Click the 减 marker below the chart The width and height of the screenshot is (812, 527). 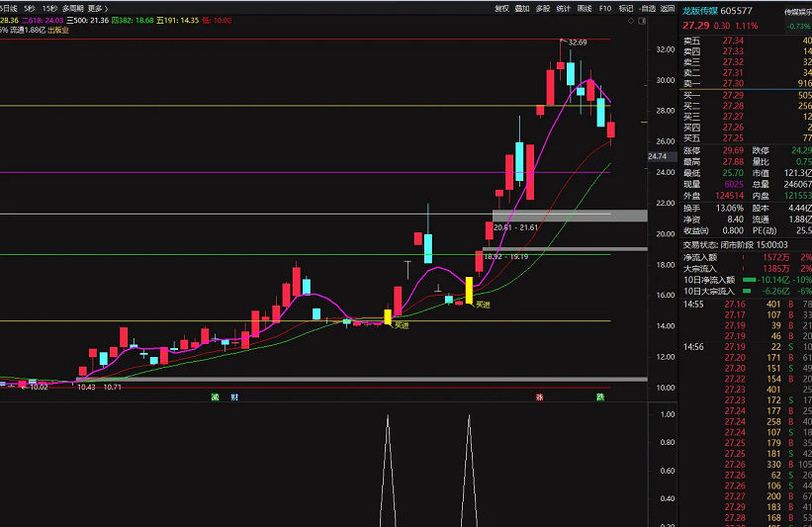coord(215,397)
